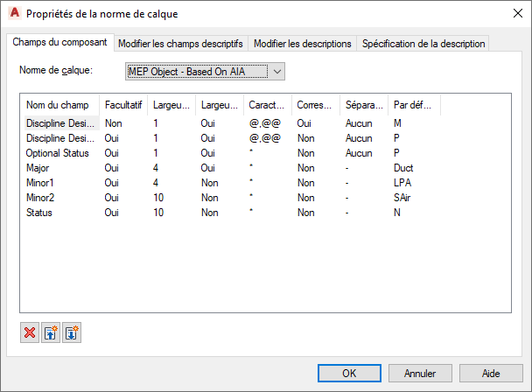Click the Corres... column header
532x392 pixels.
point(316,105)
